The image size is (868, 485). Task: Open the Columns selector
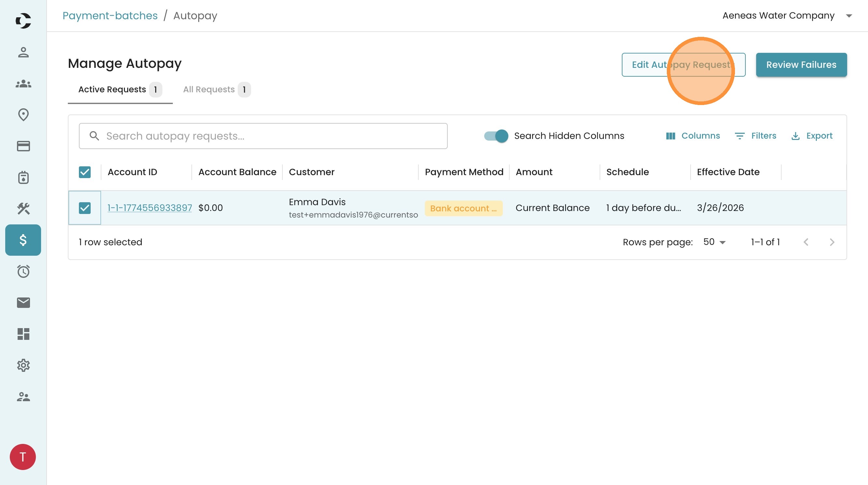[693, 136]
